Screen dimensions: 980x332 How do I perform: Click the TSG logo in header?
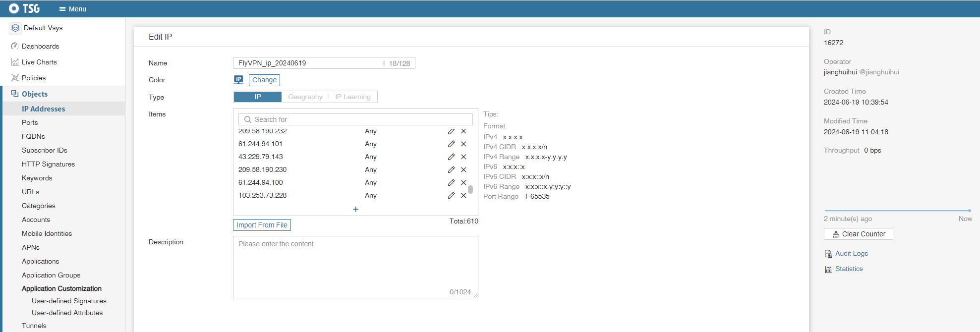24,8
